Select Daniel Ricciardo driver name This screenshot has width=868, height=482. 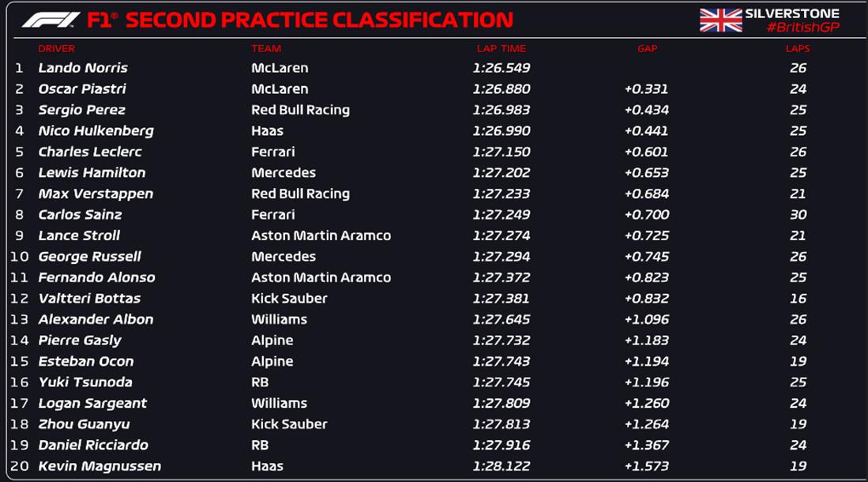point(93,446)
